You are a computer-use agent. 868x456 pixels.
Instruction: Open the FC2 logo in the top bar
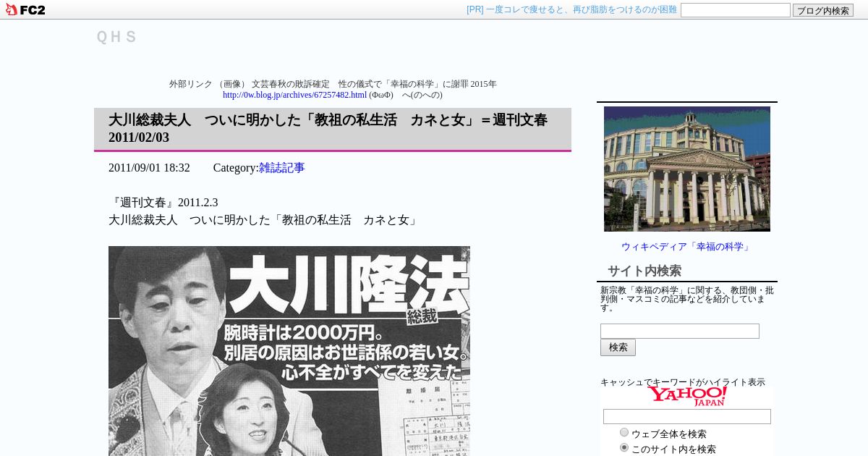click(25, 9)
